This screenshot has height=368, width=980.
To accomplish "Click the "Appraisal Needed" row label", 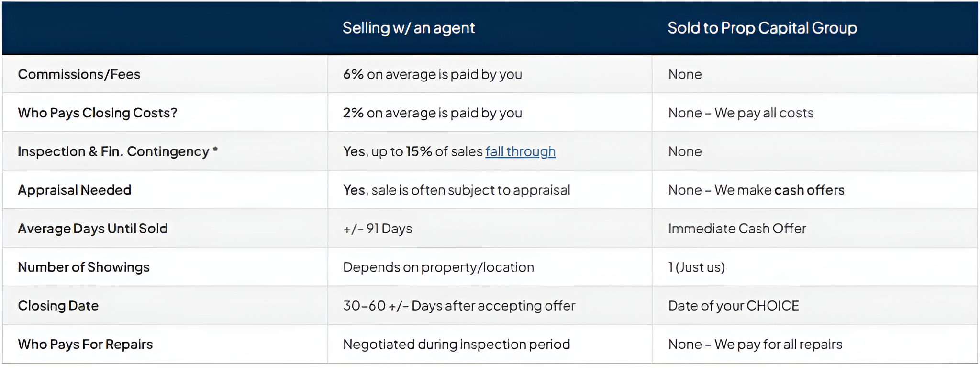I will click(75, 190).
